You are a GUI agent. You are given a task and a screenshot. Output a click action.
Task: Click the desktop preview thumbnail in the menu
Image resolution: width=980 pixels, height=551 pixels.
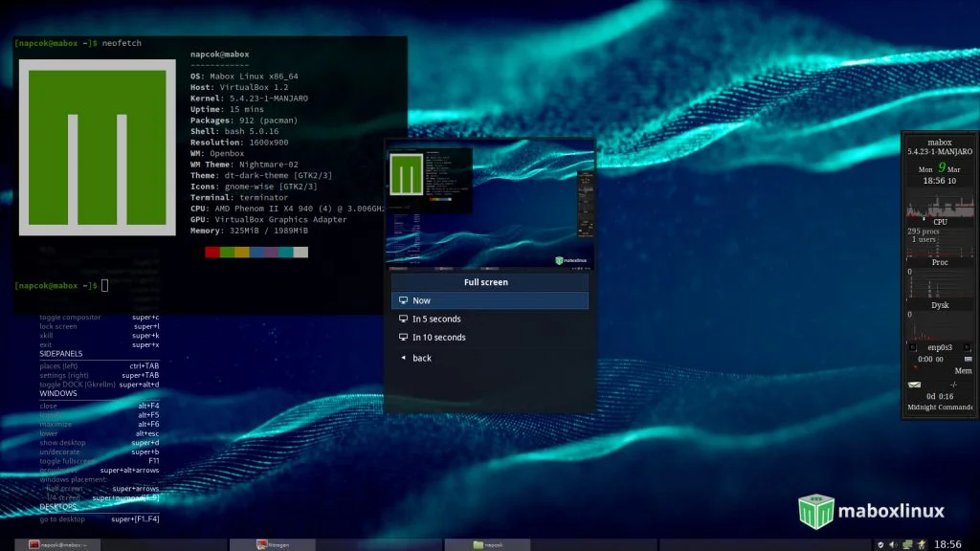(x=489, y=207)
